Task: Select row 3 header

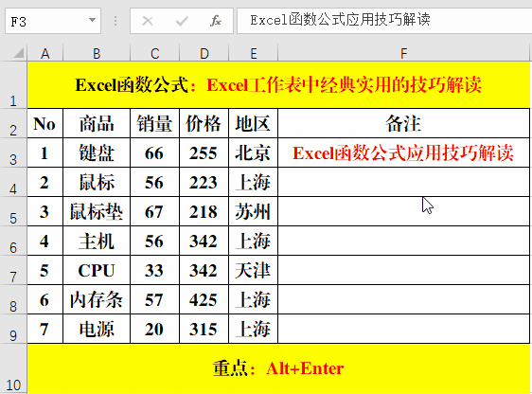Action: click(13, 152)
